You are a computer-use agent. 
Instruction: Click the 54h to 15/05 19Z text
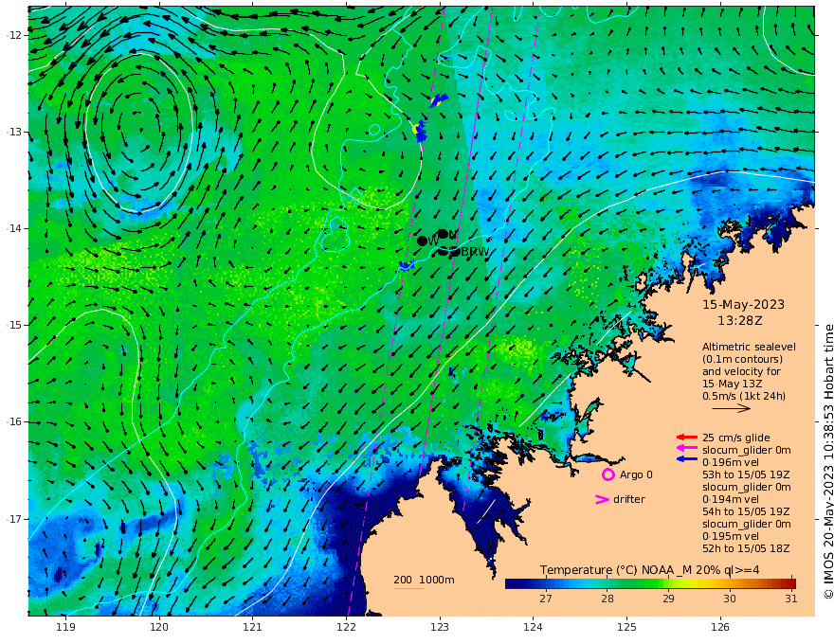[746, 511]
